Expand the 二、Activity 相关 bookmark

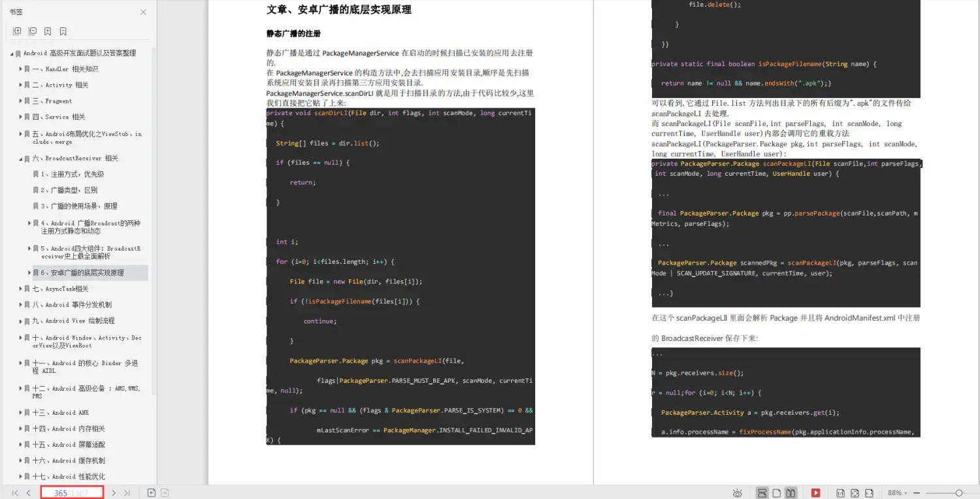[x=21, y=85]
